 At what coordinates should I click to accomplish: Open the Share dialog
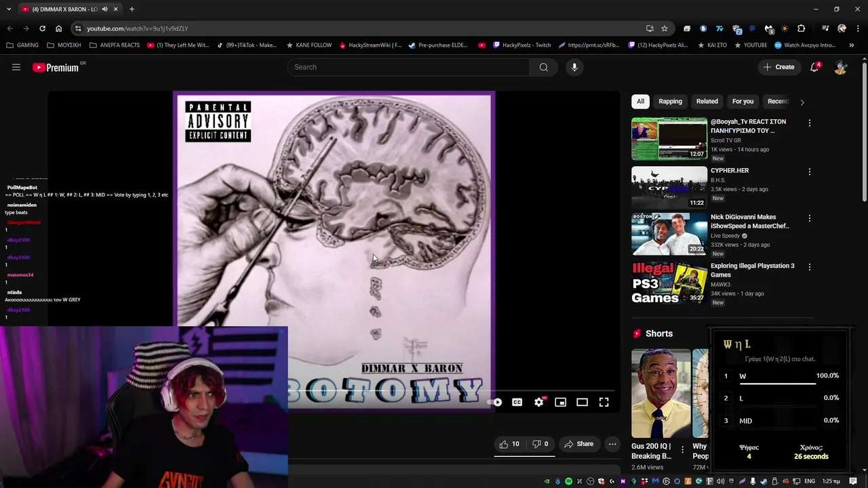point(578,444)
